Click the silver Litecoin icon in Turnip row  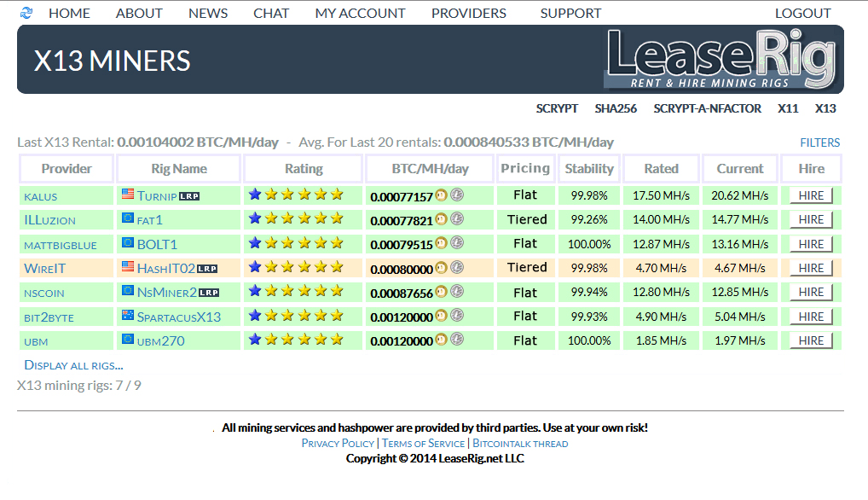pos(457,195)
